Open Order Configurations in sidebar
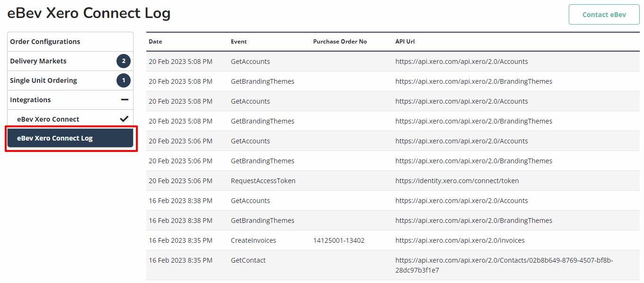 (x=70, y=42)
